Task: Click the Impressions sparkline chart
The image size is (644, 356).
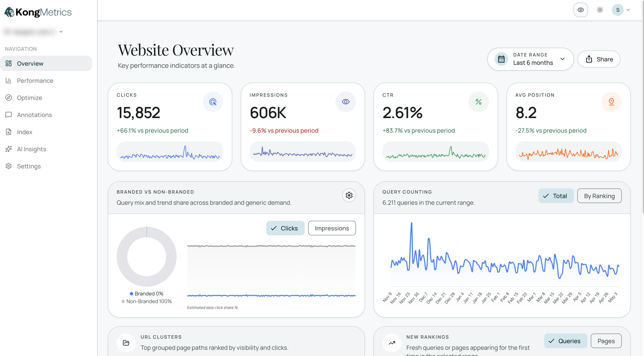Action: pos(303,152)
